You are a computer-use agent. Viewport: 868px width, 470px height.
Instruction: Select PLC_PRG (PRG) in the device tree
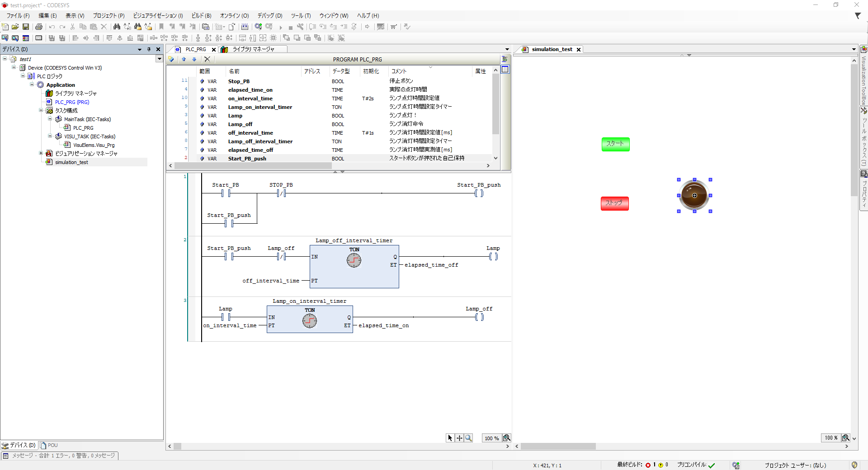[x=72, y=102]
